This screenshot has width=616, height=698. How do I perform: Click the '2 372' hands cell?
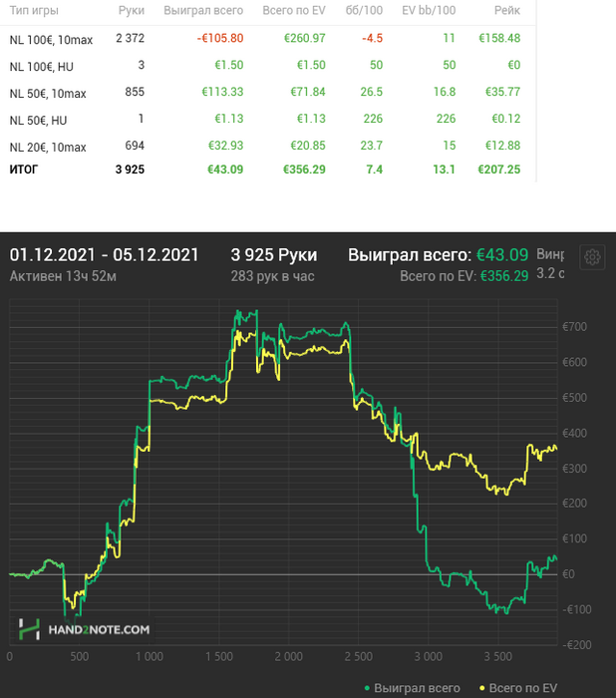point(130,38)
